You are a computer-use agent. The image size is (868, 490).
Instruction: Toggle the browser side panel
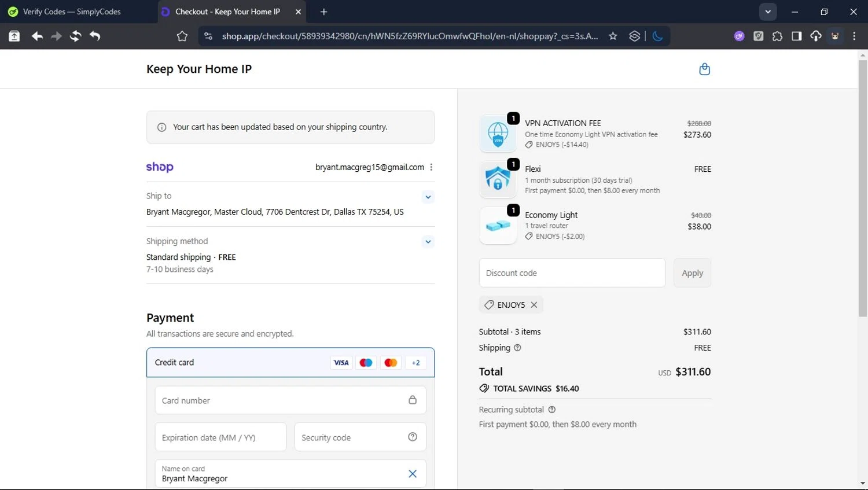click(x=796, y=36)
